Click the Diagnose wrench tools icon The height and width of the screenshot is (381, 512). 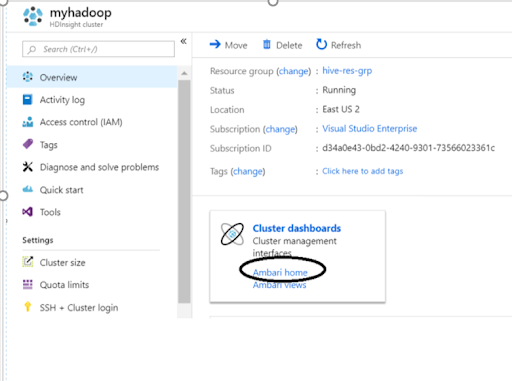(28, 166)
